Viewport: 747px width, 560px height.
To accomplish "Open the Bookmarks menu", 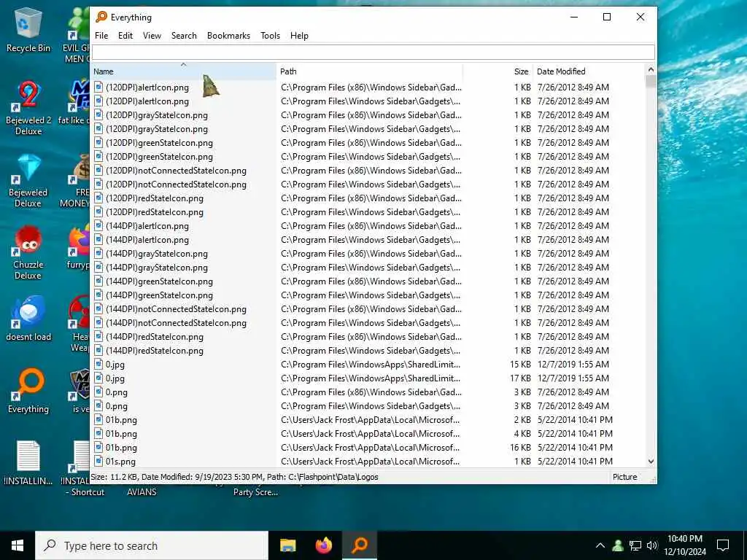I will tap(228, 36).
